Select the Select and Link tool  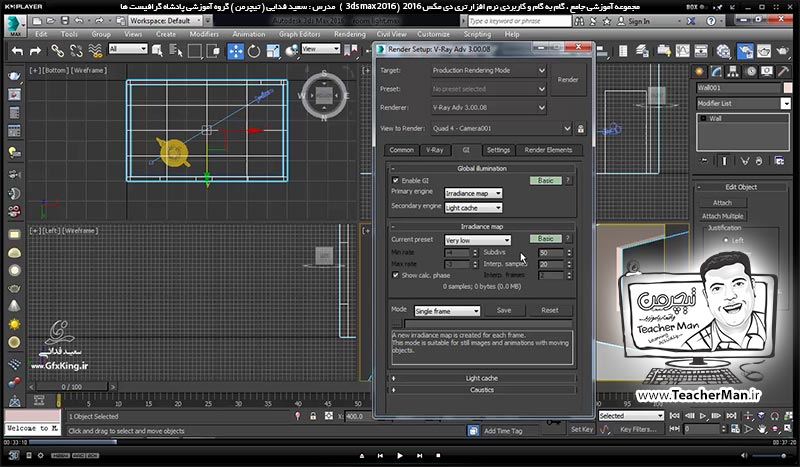57,51
